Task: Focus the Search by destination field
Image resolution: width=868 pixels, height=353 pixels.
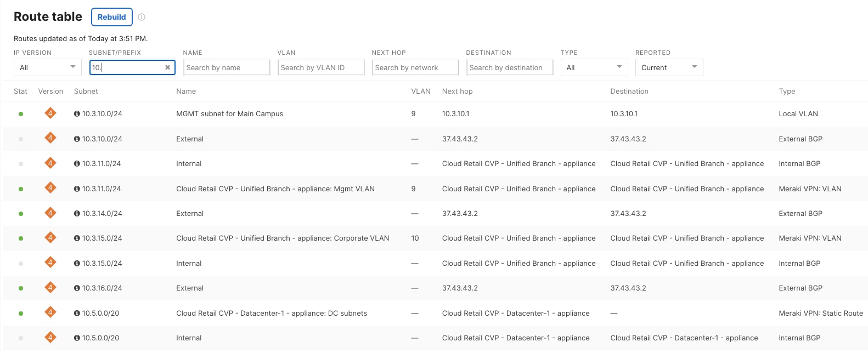Action: pyautogui.click(x=510, y=67)
